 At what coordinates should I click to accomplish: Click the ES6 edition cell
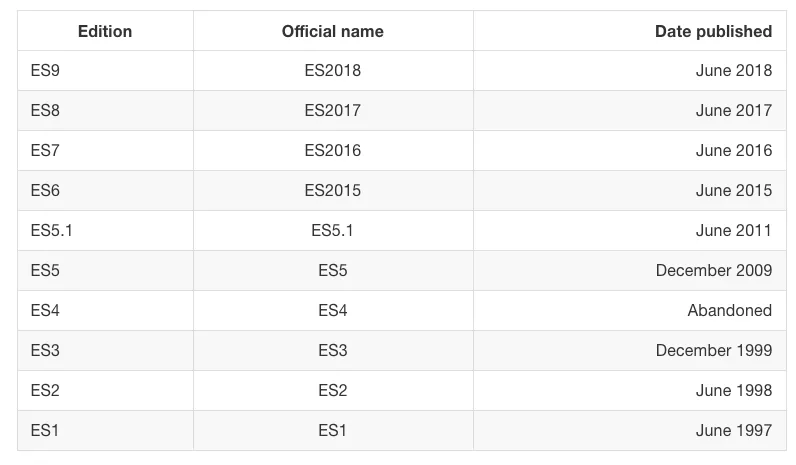click(46, 191)
